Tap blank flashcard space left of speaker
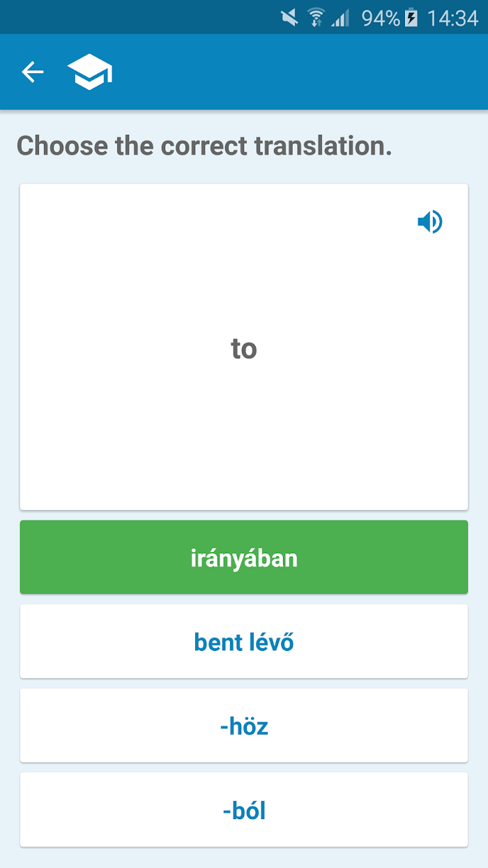The width and height of the screenshot is (488, 868). 209,222
